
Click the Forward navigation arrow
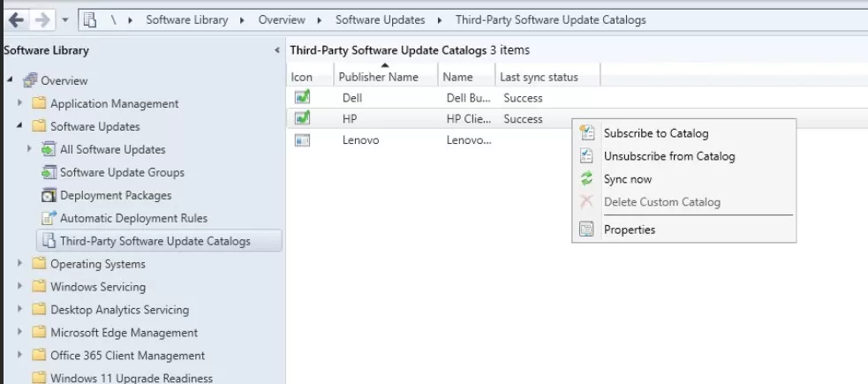pyautogui.click(x=42, y=20)
